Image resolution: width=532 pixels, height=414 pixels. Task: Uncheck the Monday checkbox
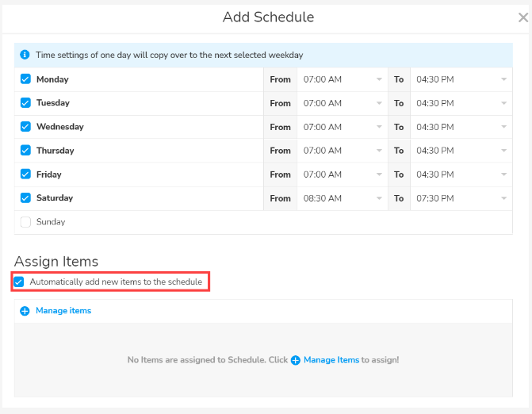(x=25, y=79)
